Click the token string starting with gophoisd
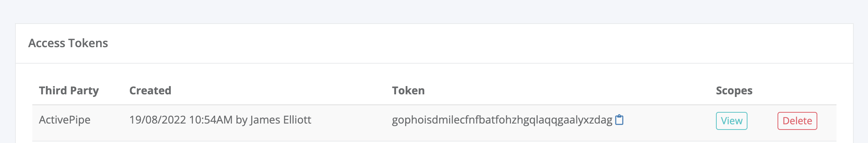This screenshot has height=143, width=868. click(x=502, y=120)
